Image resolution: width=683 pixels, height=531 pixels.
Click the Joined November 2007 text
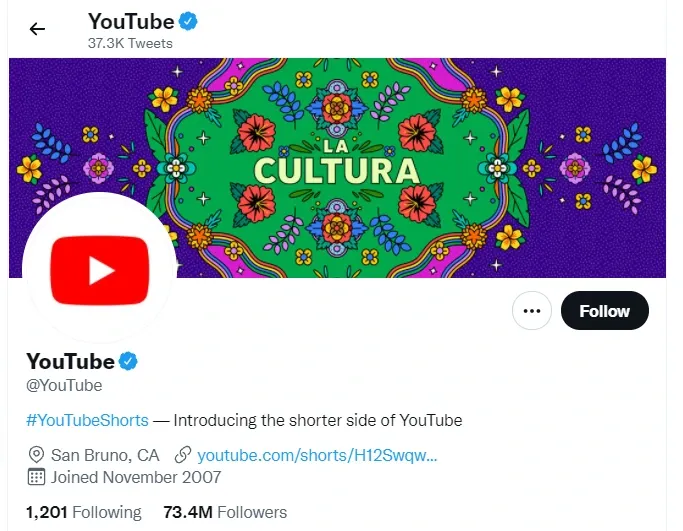pos(136,477)
